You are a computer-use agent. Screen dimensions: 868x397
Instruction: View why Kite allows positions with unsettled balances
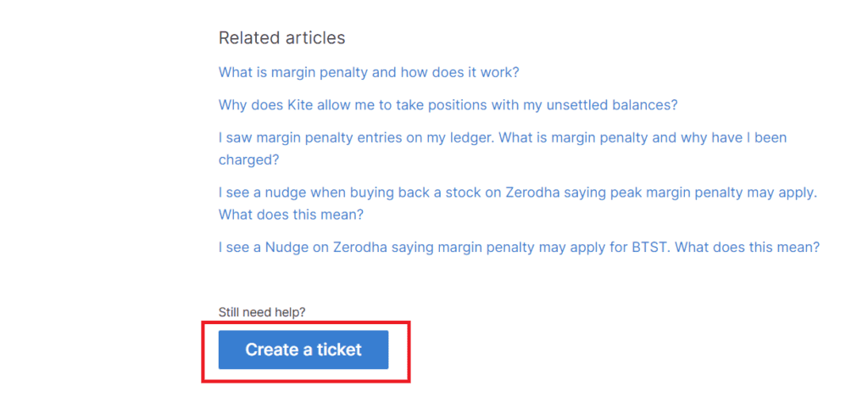[x=448, y=105]
